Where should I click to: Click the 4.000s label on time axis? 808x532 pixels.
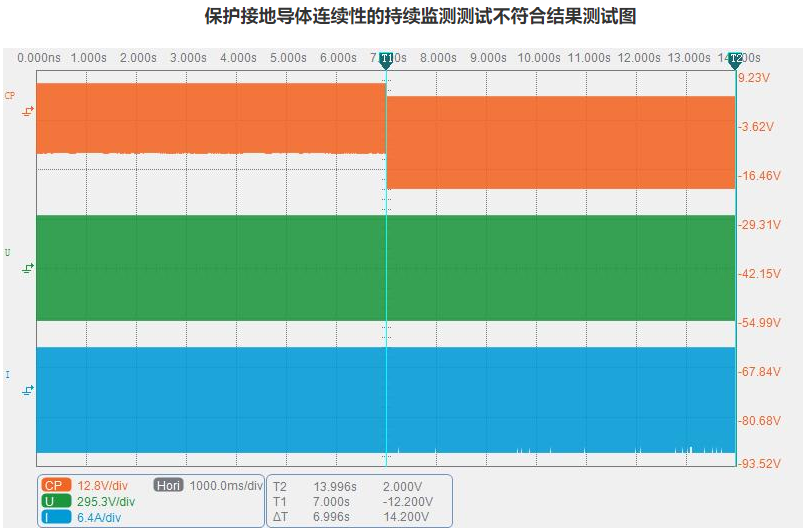(238, 58)
